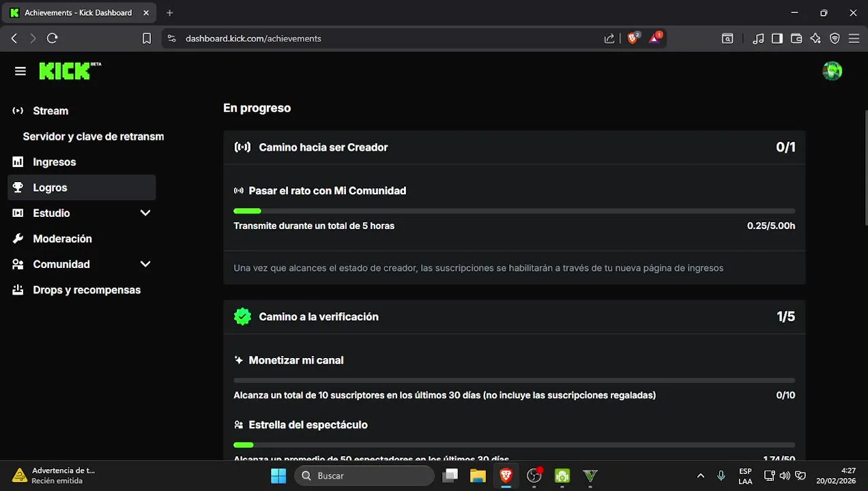
Task: Click the Ingresos chart icon
Action: pyautogui.click(x=18, y=162)
